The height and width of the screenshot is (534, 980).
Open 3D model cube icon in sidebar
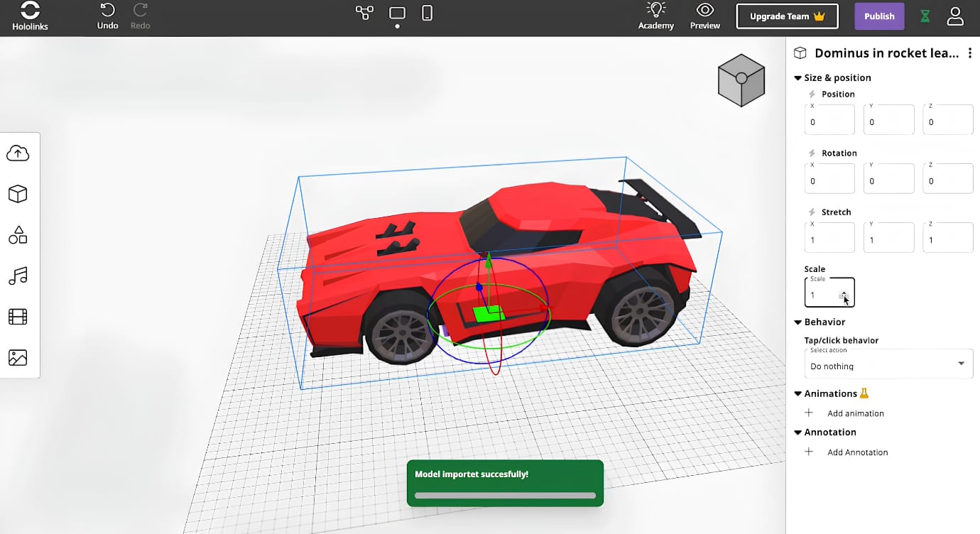(x=18, y=194)
